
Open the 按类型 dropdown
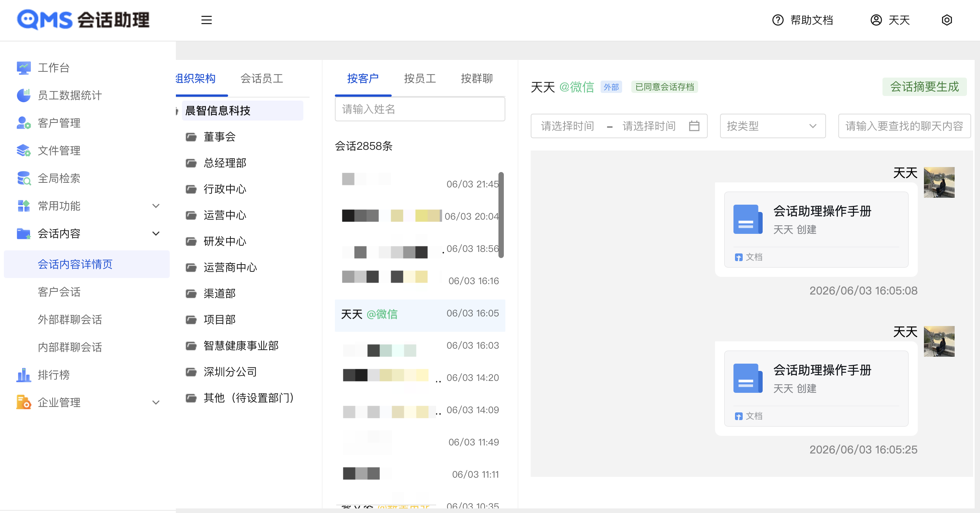click(773, 126)
